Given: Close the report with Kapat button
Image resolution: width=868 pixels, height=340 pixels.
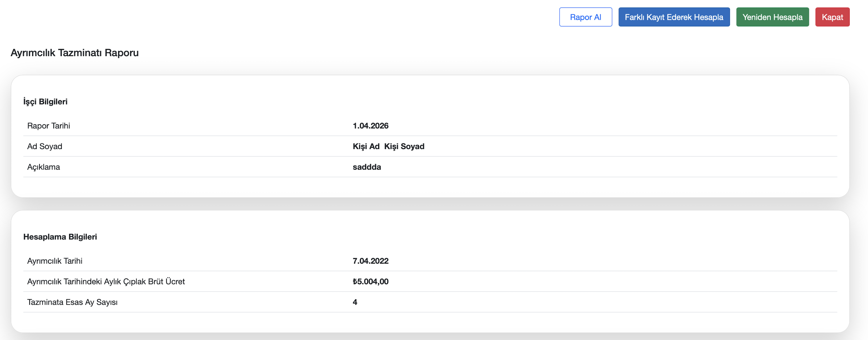Looking at the screenshot, I should 832,17.
